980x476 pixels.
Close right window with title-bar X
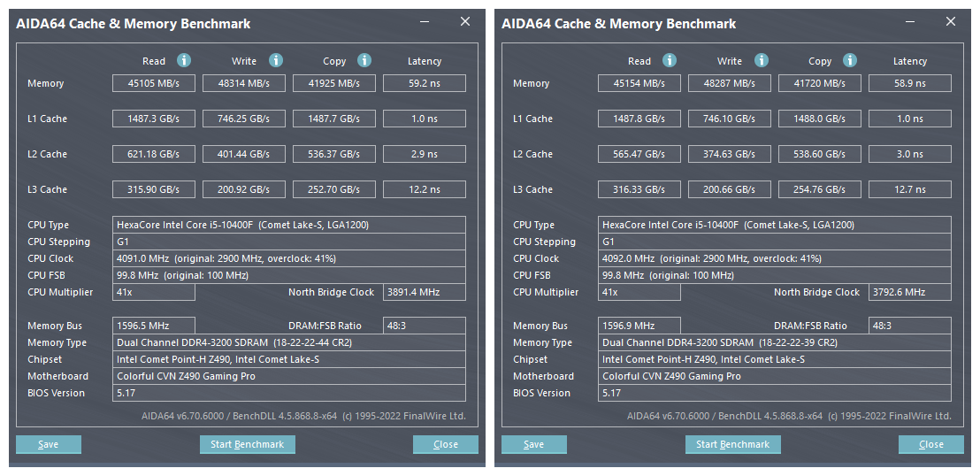tap(951, 22)
